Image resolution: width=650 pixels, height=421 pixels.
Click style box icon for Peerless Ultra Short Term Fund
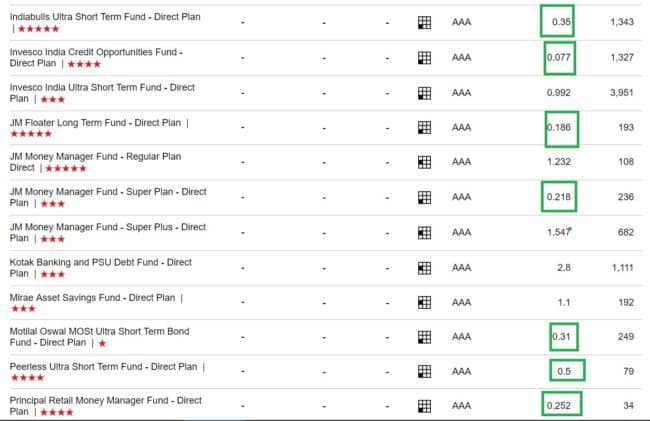[424, 372]
